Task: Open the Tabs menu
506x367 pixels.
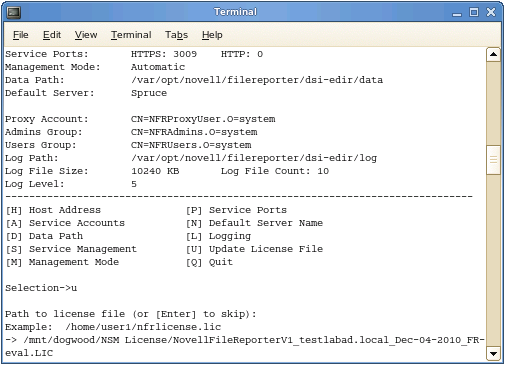Action: point(176,35)
